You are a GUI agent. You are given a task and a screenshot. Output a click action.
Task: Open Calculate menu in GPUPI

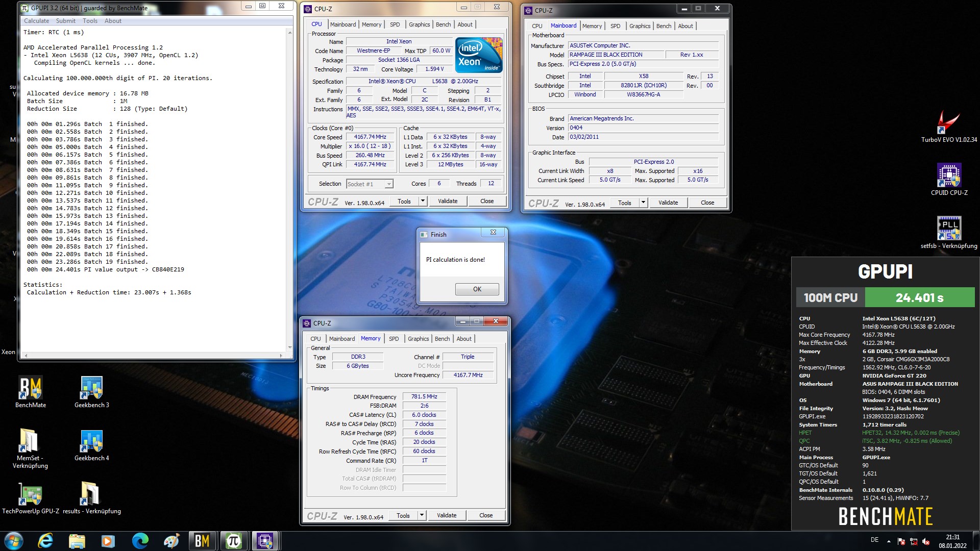coord(37,21)
